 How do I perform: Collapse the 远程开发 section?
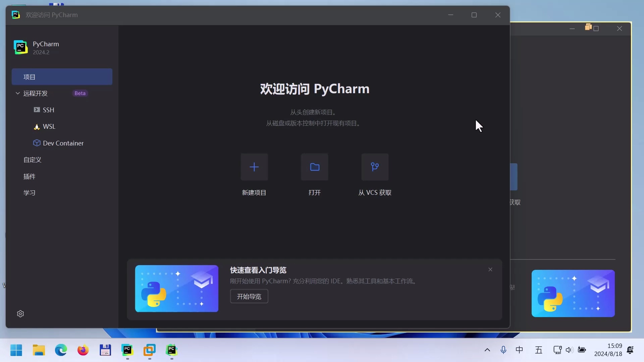point(17,94)
